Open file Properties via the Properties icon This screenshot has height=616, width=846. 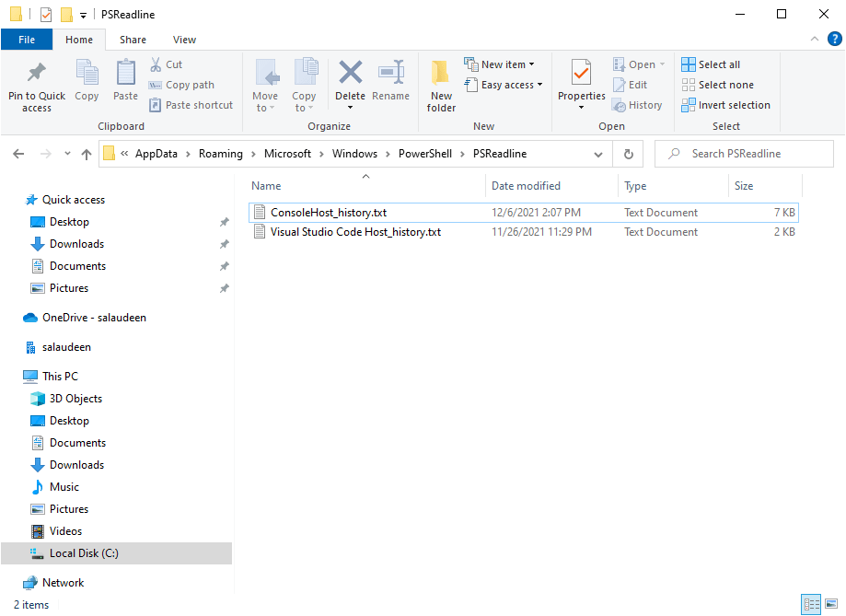(x=580, y=81)
